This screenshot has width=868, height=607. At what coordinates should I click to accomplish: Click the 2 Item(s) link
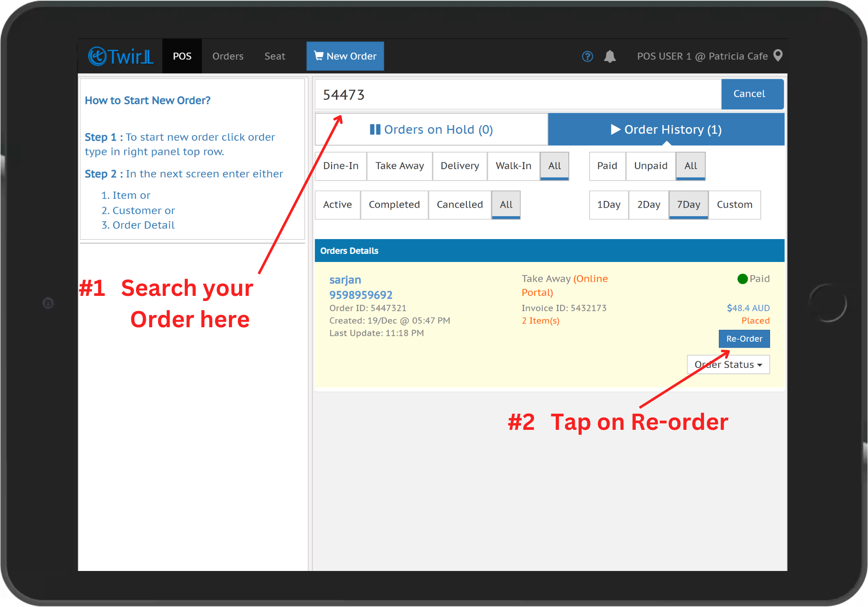click(x=540, y=321)
